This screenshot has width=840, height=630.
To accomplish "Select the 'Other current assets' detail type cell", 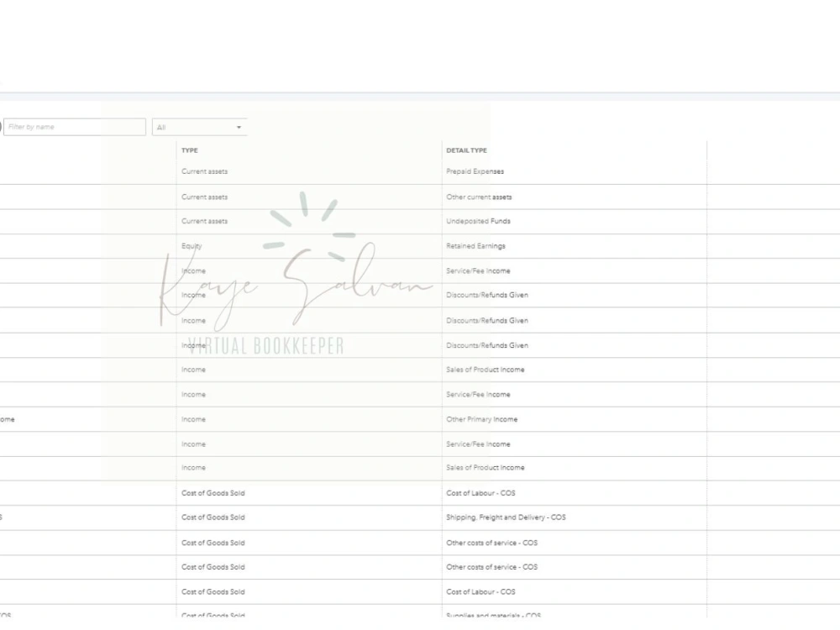I will pos(479,197).
